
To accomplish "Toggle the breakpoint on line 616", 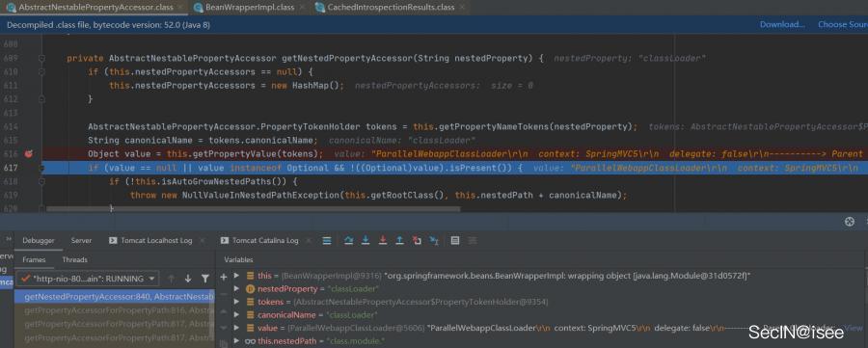I will pos(29,154).
